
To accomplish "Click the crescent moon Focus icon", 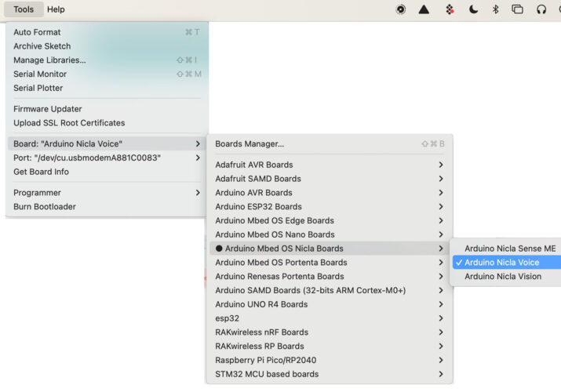I will pos(473,9).
